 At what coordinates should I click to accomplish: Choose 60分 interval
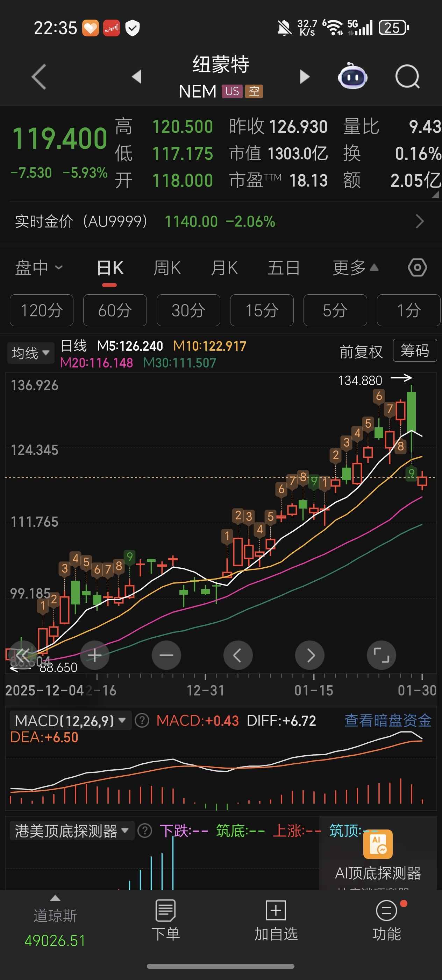[x=115, y=310]
